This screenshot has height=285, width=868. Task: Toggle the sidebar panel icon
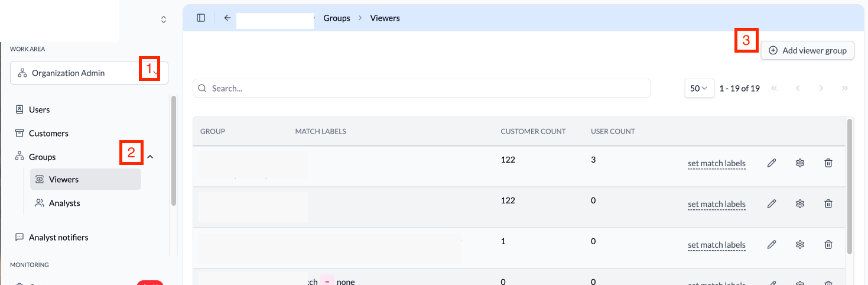point(201,18)
